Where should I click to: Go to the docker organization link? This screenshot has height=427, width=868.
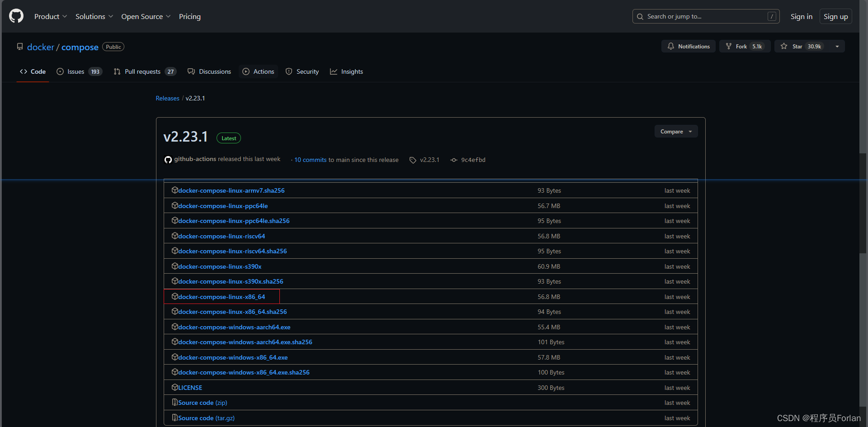coord(41,47)
